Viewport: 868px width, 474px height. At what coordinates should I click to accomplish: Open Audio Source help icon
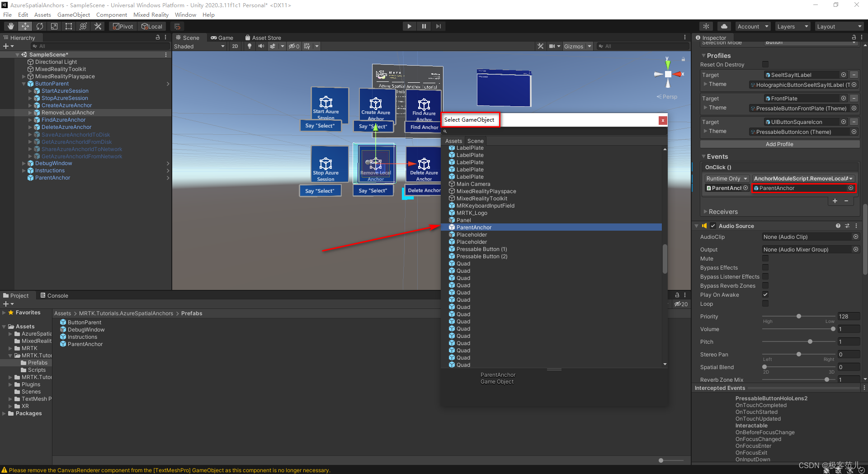[838, 226]
